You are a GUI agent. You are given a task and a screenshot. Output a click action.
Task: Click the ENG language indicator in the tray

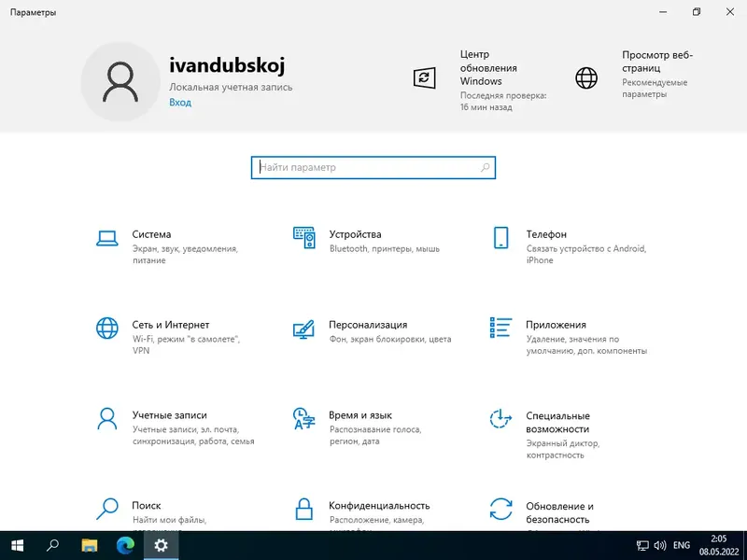click(x=680, y=545)
